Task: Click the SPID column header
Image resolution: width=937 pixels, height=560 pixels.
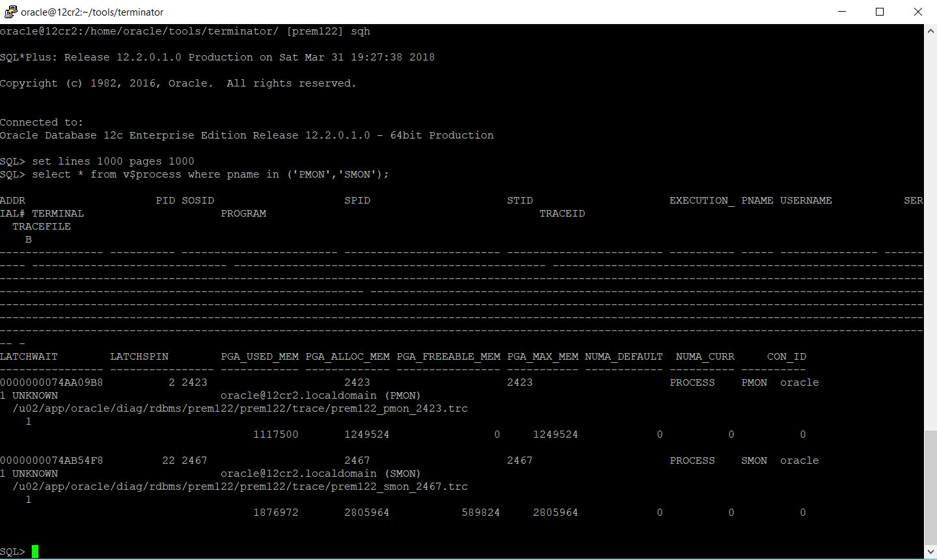Action: [357, 200]
